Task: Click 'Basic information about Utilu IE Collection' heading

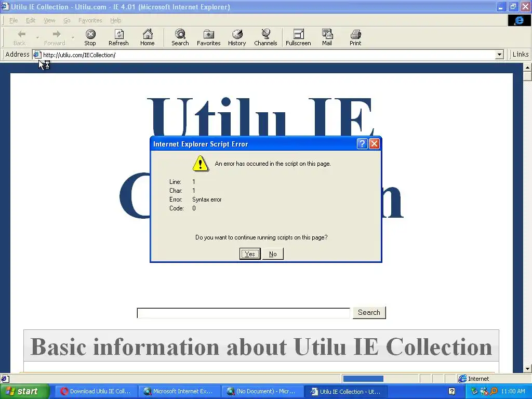Action: click(261, 347)
